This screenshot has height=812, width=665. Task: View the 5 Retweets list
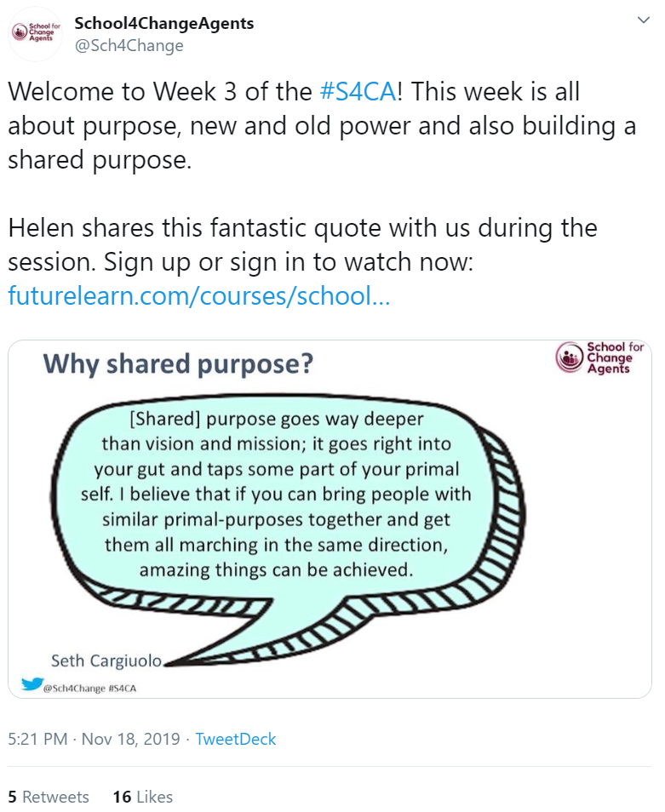(x=49, y=797)
